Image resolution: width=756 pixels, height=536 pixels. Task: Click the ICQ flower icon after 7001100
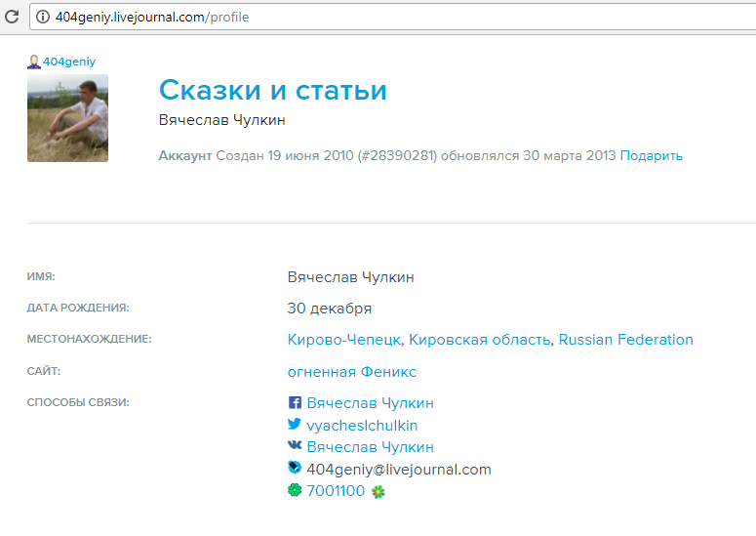tap(378, 491)
